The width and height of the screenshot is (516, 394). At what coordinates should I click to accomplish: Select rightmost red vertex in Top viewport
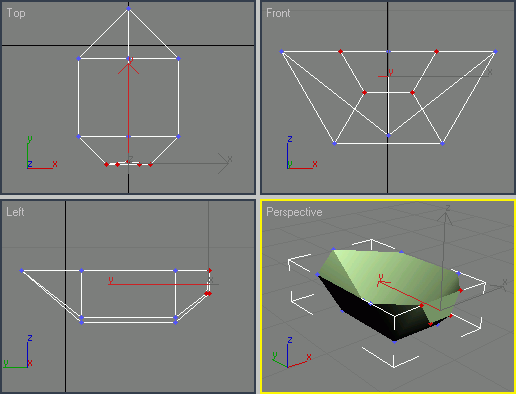pyautogui.click(x=151, y=165)
